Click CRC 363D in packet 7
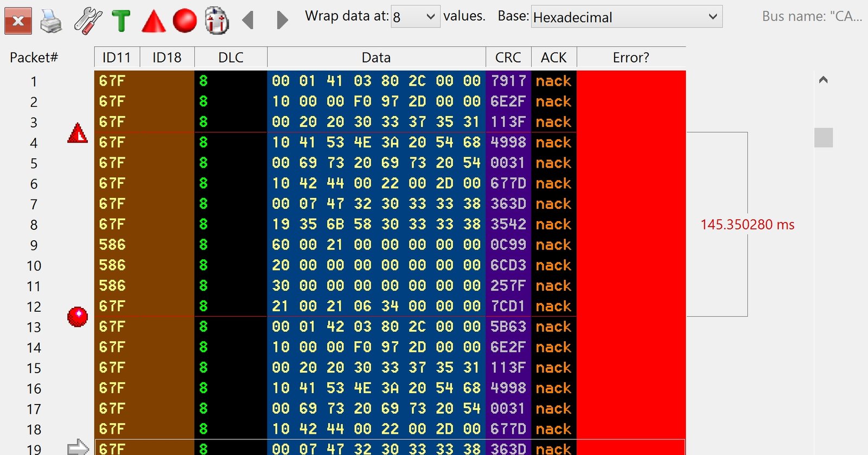The image size is (868, 455). [x=508, y=203]
